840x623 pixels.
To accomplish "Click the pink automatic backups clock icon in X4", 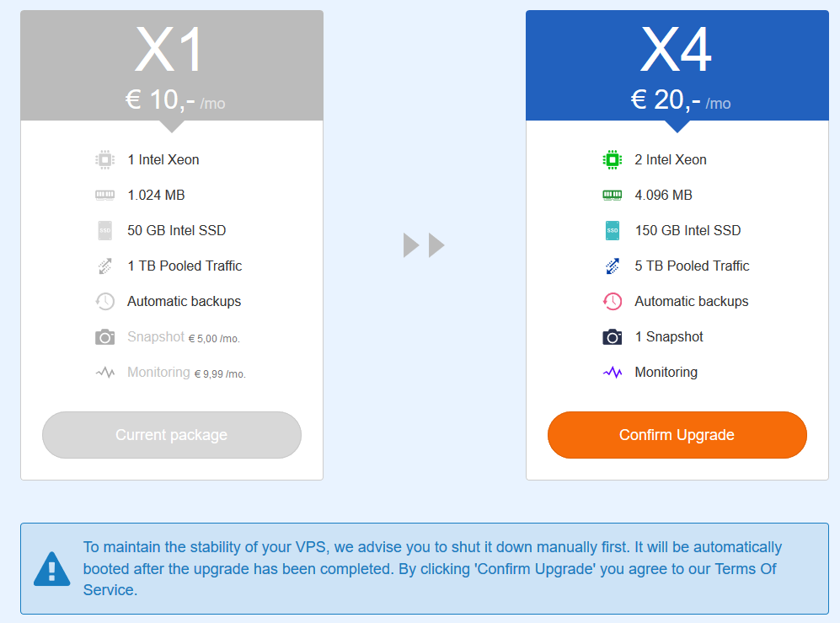I will (613, 301).
